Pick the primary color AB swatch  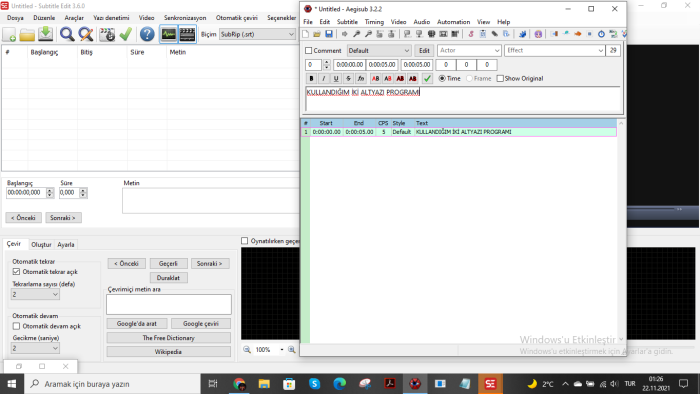pyautogui.click(x=375, y=79)
